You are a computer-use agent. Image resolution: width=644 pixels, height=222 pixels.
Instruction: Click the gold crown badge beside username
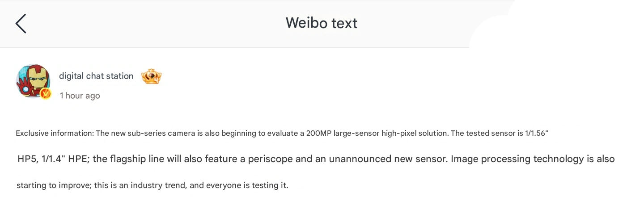pyautogui.click(x=151, y=77)
